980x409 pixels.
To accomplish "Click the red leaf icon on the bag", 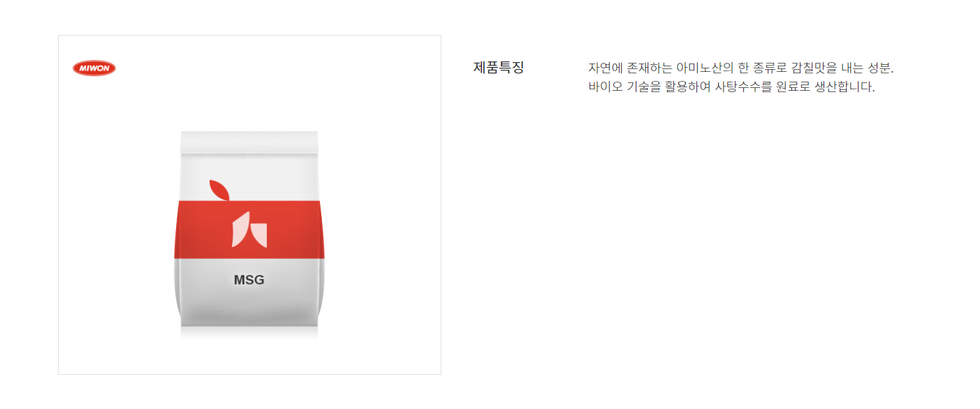I will (x=219, y=189).
